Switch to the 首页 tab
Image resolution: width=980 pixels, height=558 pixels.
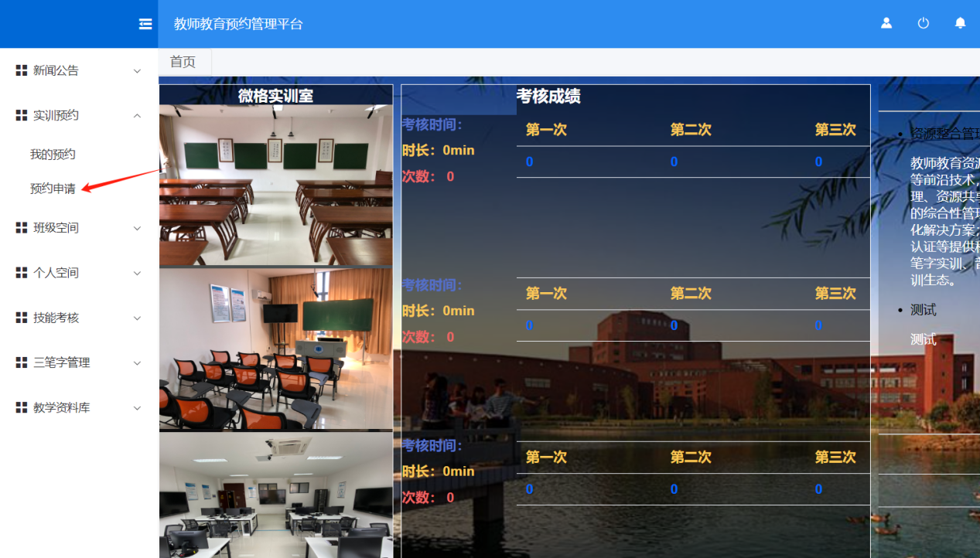click(x=183, y=62)
